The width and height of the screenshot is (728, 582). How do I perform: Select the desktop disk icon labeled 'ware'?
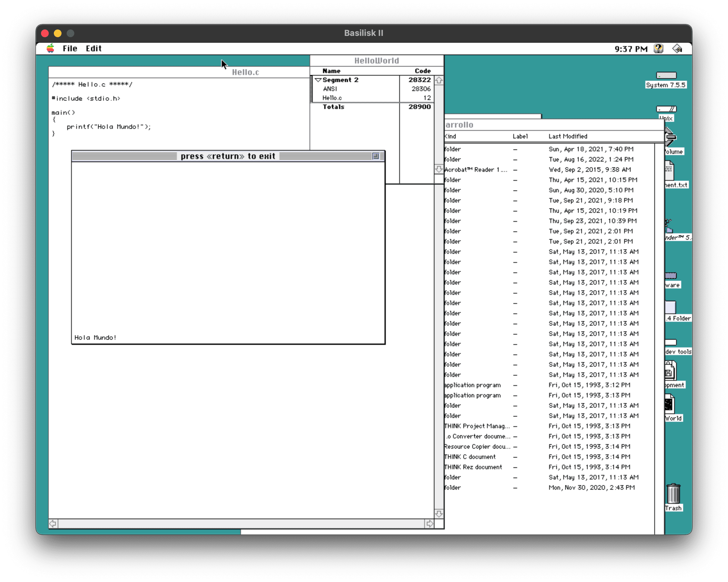click(671, 276)
